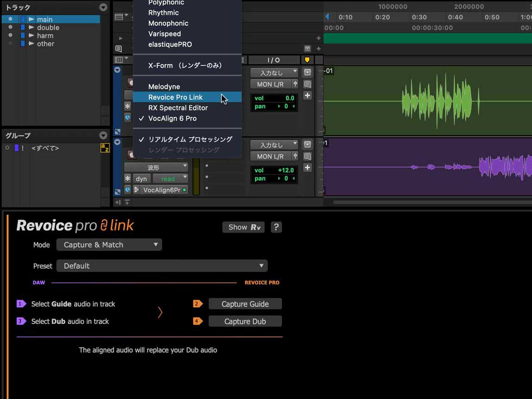Open output window icon on the vol 0.0 track
Viewport: 532px width, 399px height.
coord(308,72)
